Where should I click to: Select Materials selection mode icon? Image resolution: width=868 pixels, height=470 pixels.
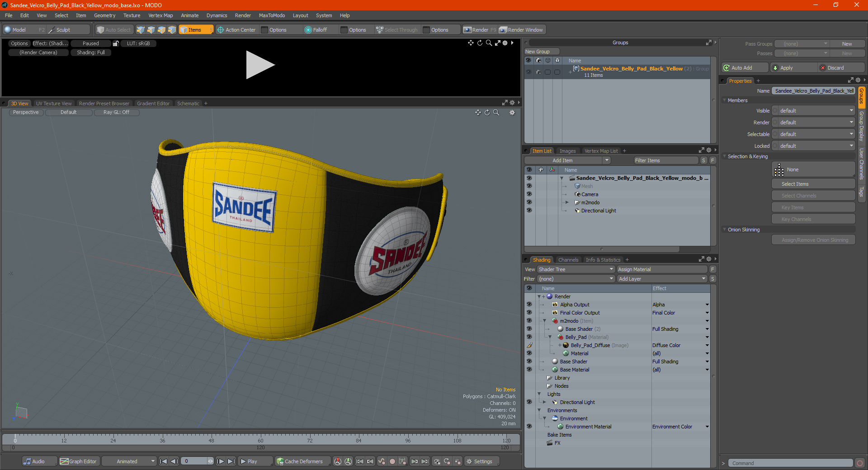coord(172,30)
